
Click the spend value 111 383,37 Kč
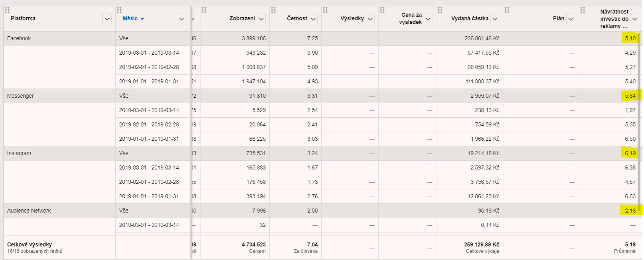(482, 81)
